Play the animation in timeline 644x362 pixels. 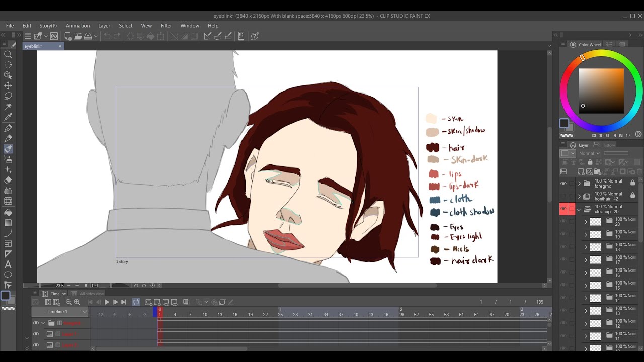click(107, 302)
